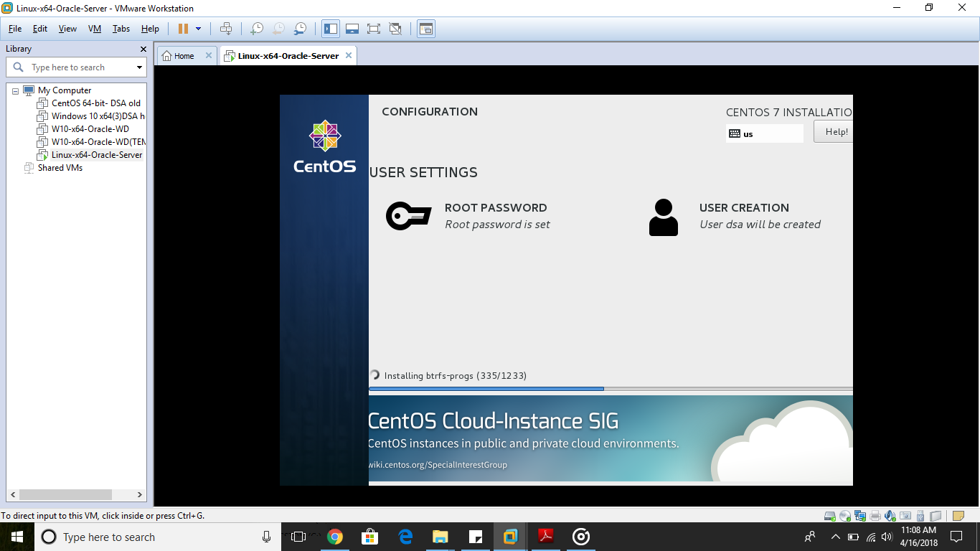
Task: Close the Home tab
Action: pos(209,55)
